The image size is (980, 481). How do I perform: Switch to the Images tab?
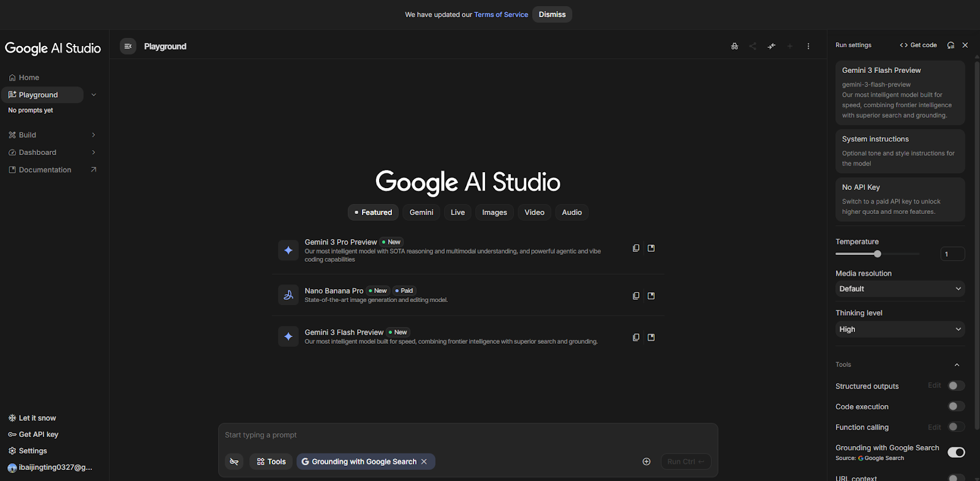[494, 213]
